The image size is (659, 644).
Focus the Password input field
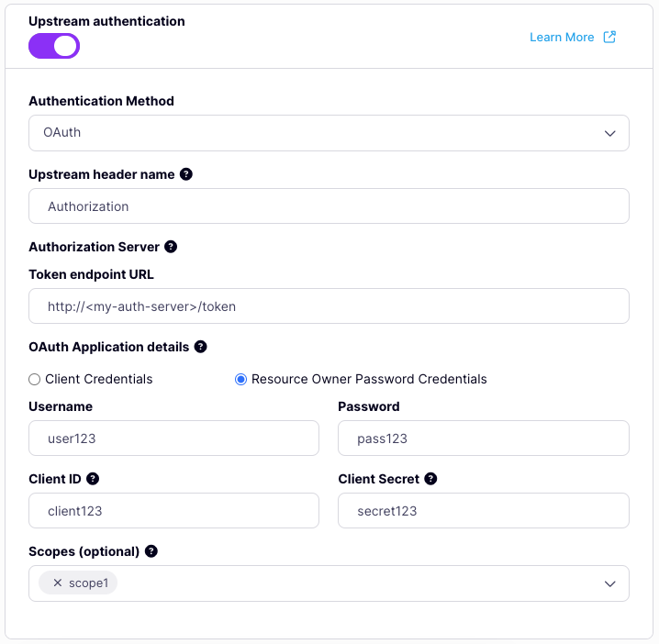tap(483, 439)
